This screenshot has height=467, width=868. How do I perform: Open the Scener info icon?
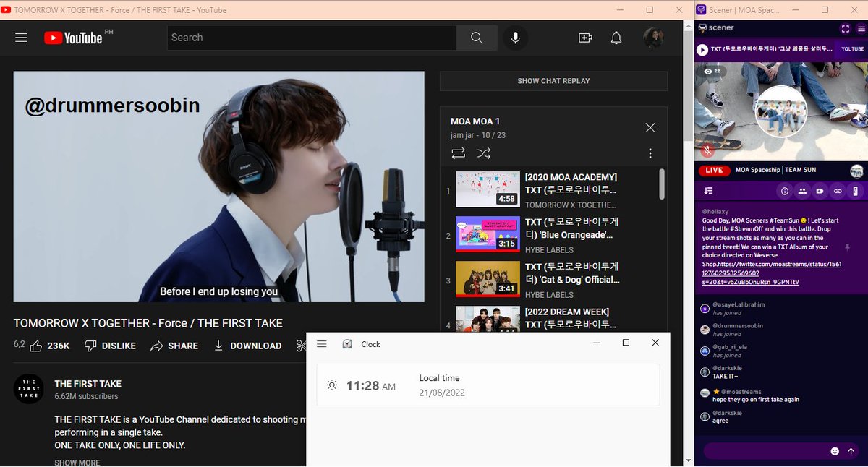coord(785,191)
